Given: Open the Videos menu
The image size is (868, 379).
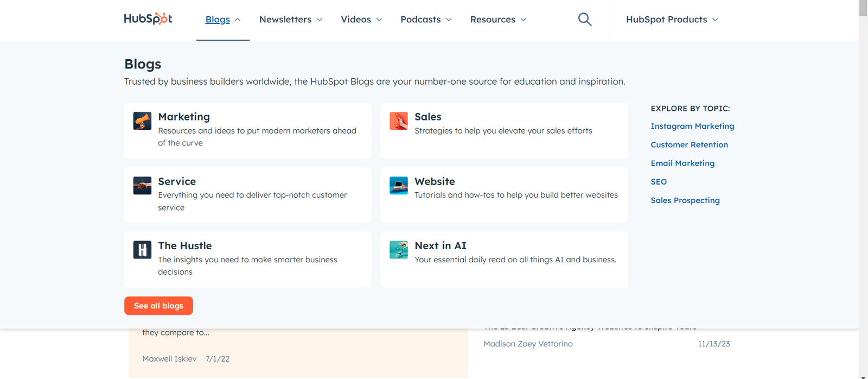Looking at the screenshot, I should click(x=356, y=20).
